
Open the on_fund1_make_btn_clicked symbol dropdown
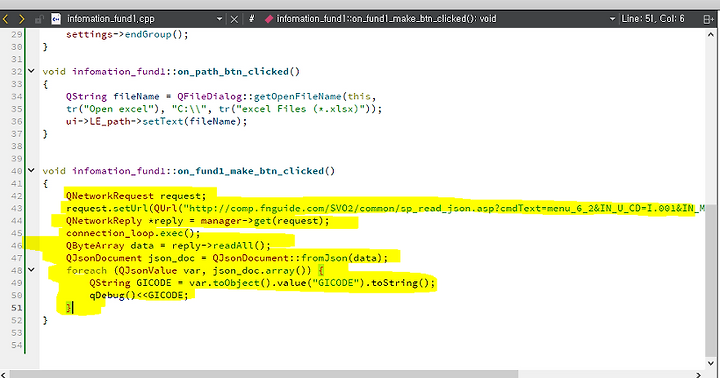pos(612,19)
